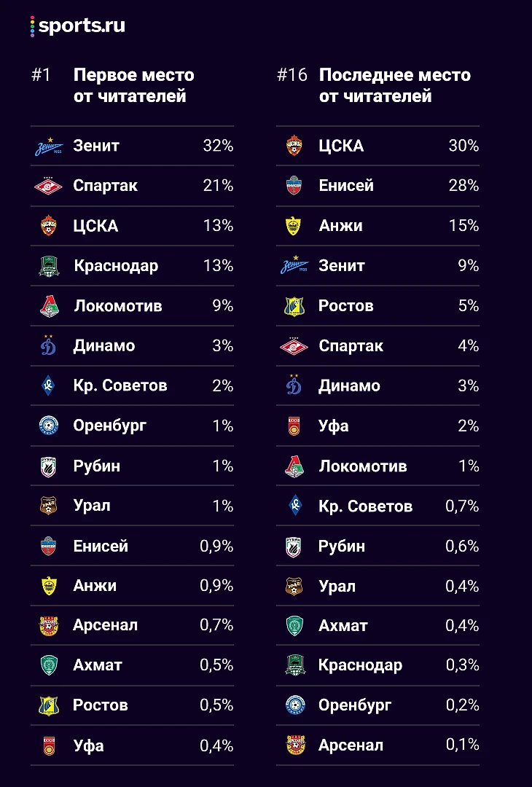Click Rostov's logo in the last-place list
The width and height of the screenshot is (532, 787).
294,306
